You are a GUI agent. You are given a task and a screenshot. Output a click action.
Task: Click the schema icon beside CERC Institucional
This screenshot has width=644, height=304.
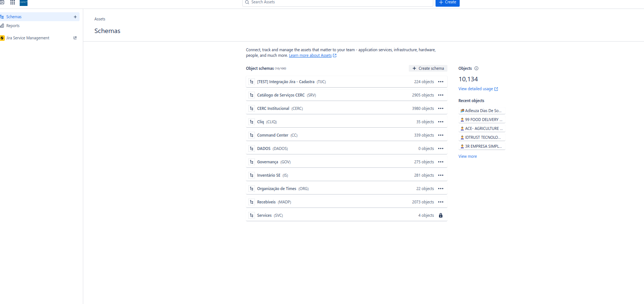[x=252, y=108]
